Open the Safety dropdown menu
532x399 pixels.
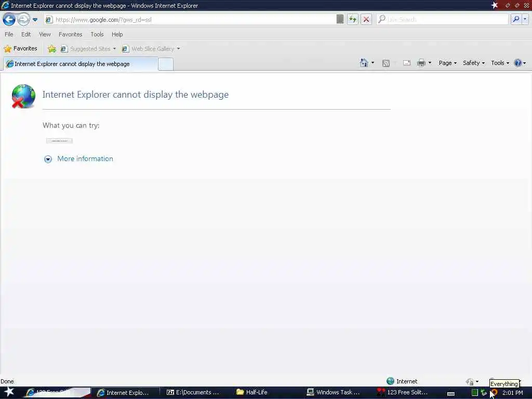[x=474, y=63]
